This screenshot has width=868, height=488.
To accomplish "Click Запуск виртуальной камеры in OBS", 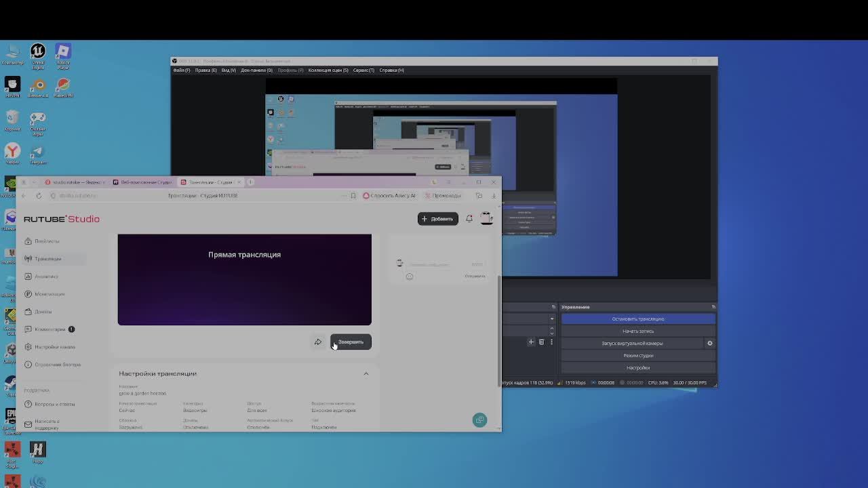I will click(632, 343).
